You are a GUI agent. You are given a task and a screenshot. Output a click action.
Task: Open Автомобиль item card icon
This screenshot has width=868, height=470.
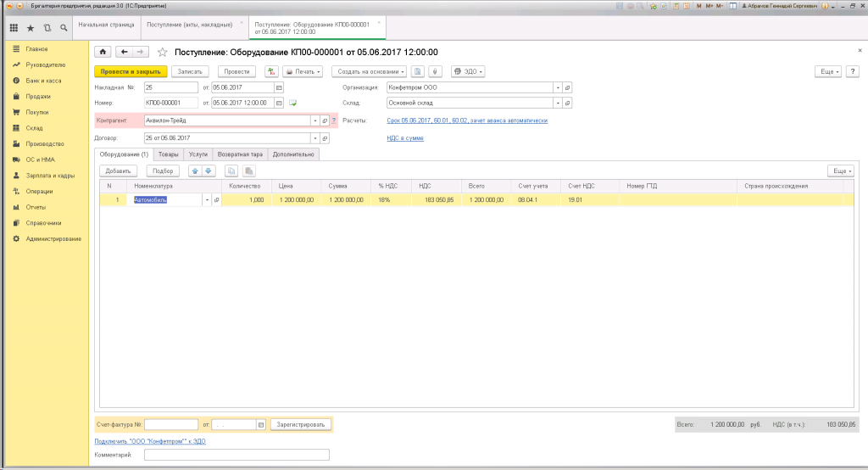click(216, 200)
